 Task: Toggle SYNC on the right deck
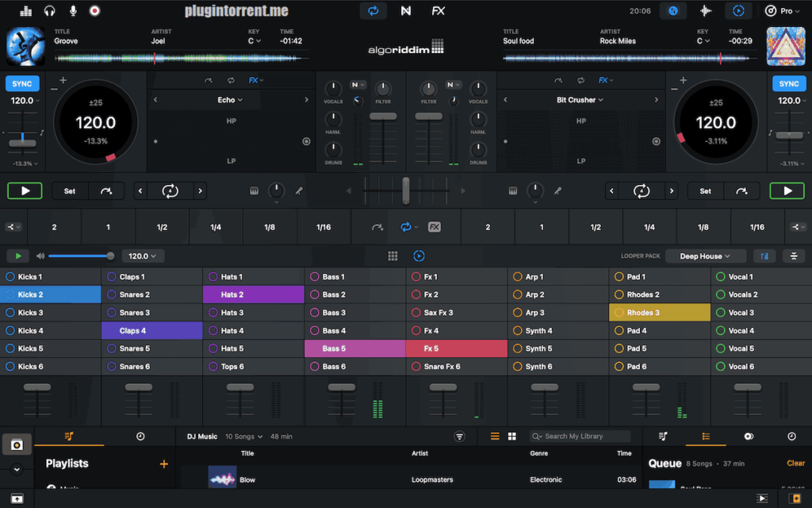789,83
